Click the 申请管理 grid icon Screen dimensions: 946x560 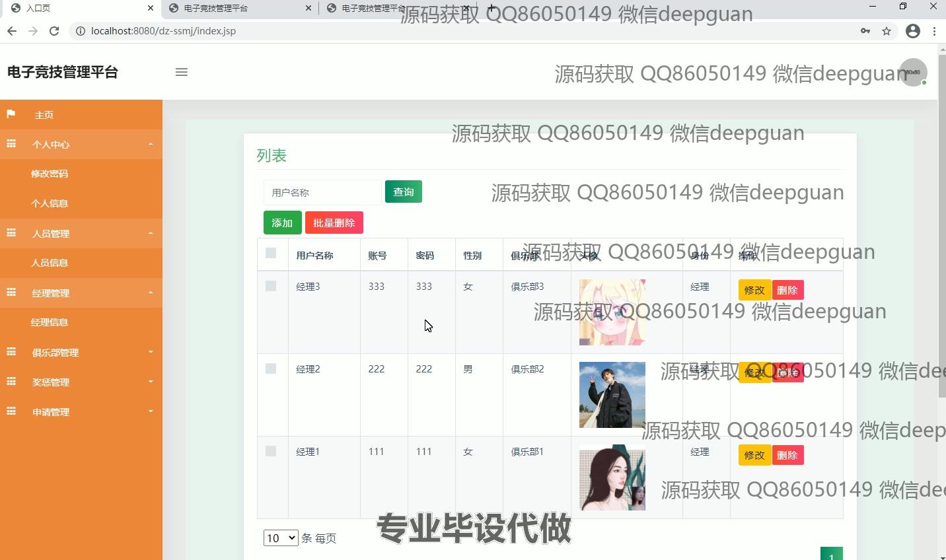(x=11, y=411)
